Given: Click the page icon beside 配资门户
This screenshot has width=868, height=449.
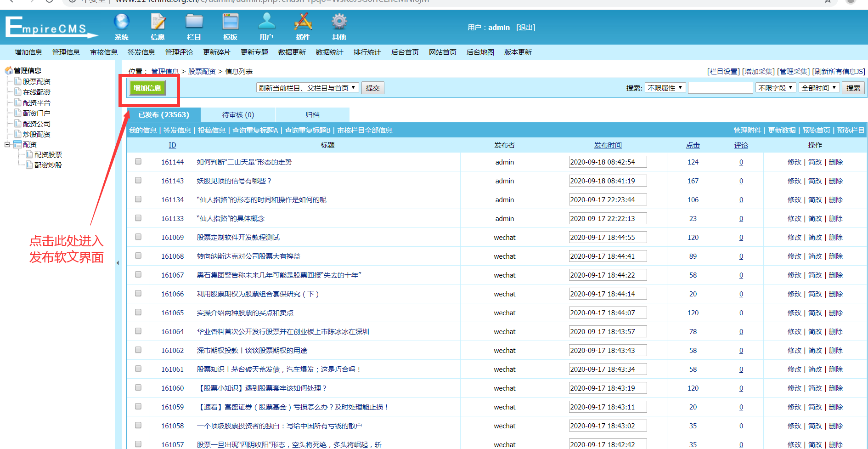Looking at the screenshot, I should [x=18, y=113].
